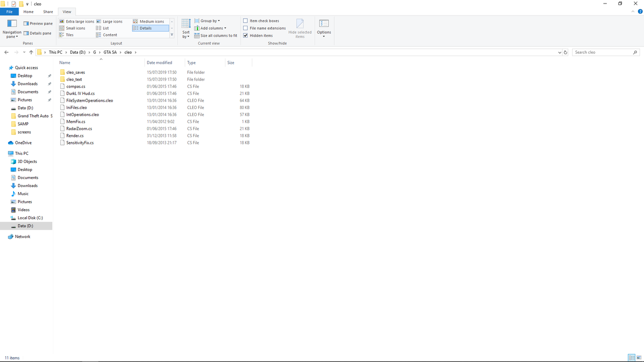
Task: Switch layout to Tiles
Action: pyautogui.click(x=66, y=35)
